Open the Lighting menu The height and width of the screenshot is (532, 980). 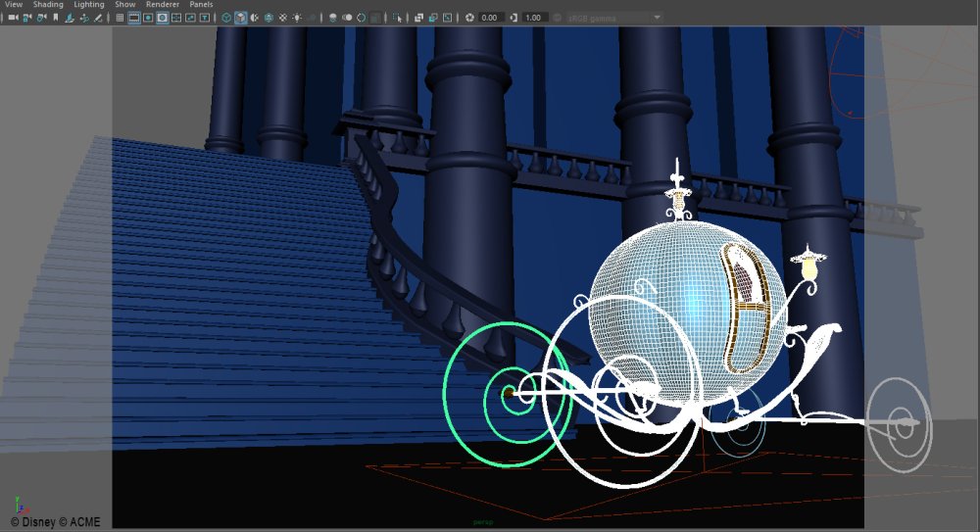89,4
